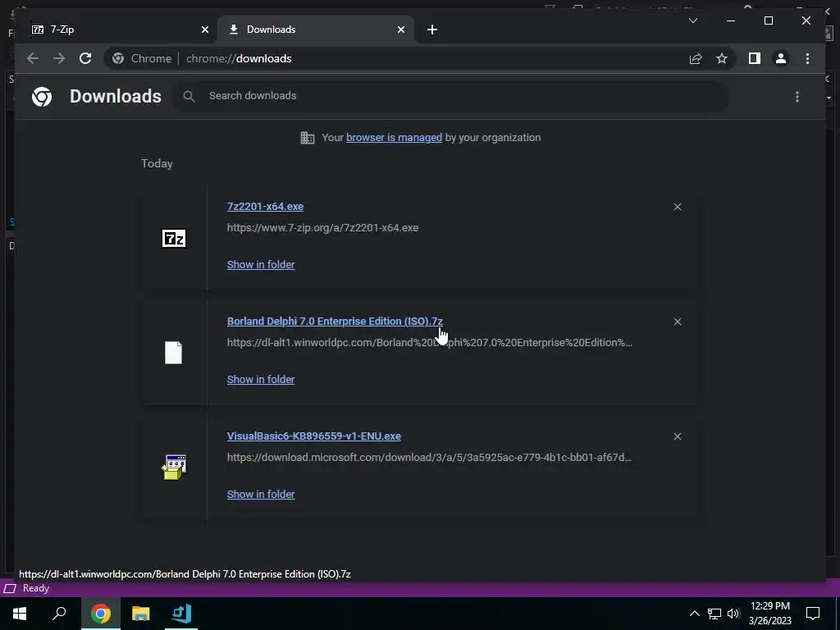
Task: Click the 'browser is managed' link
Action: (395, 138)
